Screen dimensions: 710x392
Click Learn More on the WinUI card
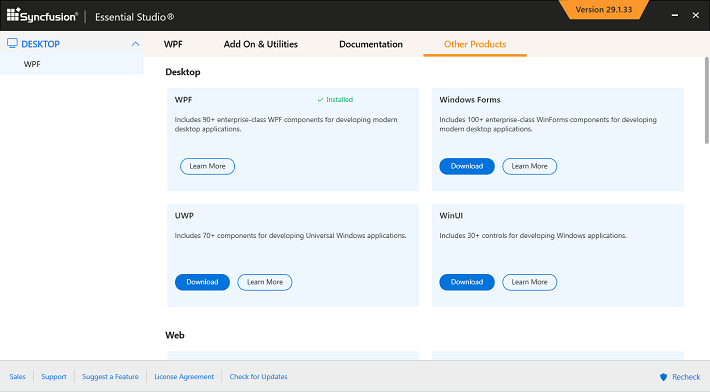529,282
